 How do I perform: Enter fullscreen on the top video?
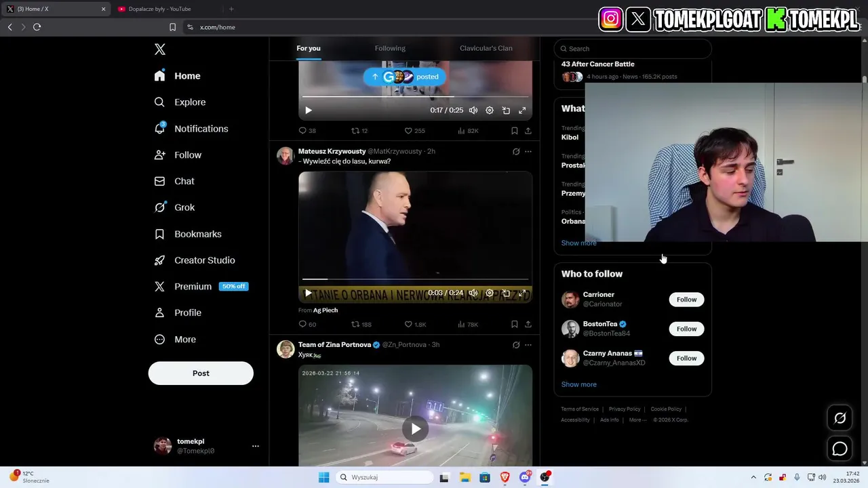coord(522,110)
